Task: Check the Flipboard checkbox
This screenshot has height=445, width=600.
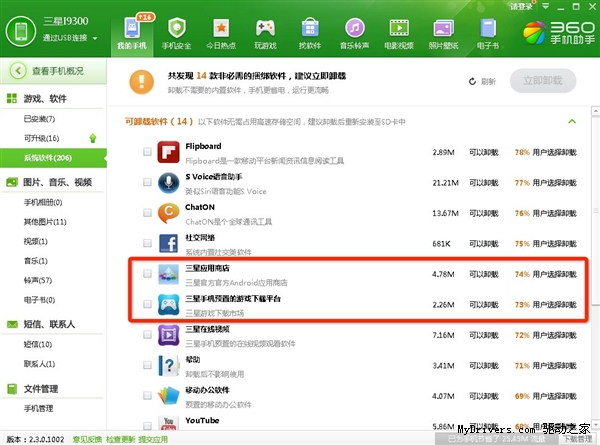Action: click(x=147, y=152)
